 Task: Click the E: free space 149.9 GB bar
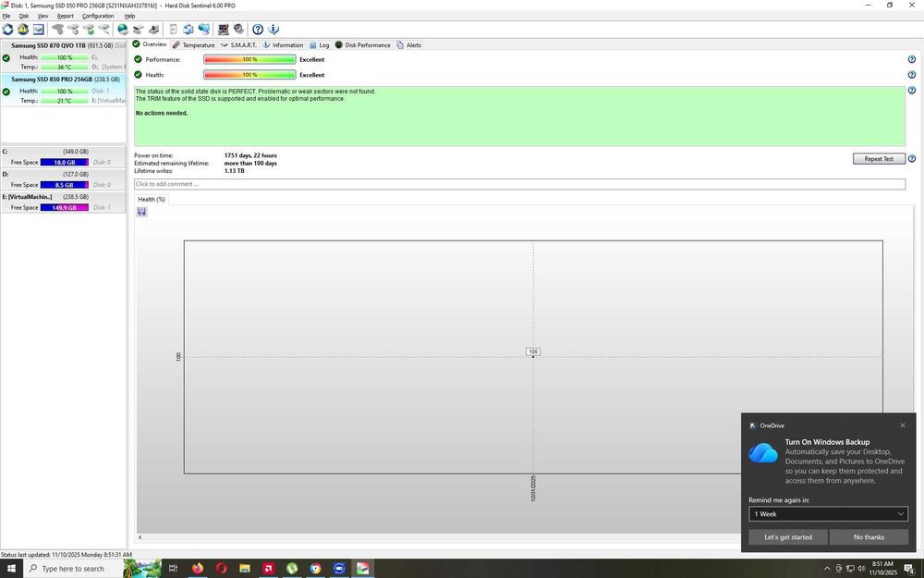click(65, 207)
